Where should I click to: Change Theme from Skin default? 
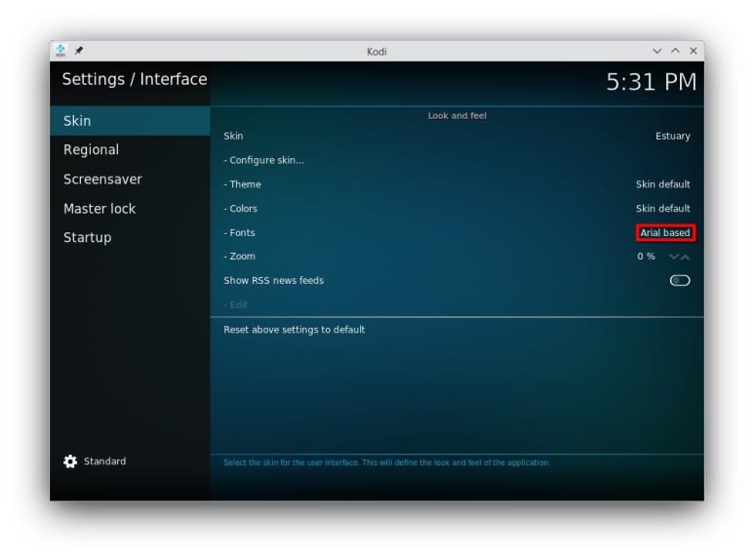(x=456, y=184)
